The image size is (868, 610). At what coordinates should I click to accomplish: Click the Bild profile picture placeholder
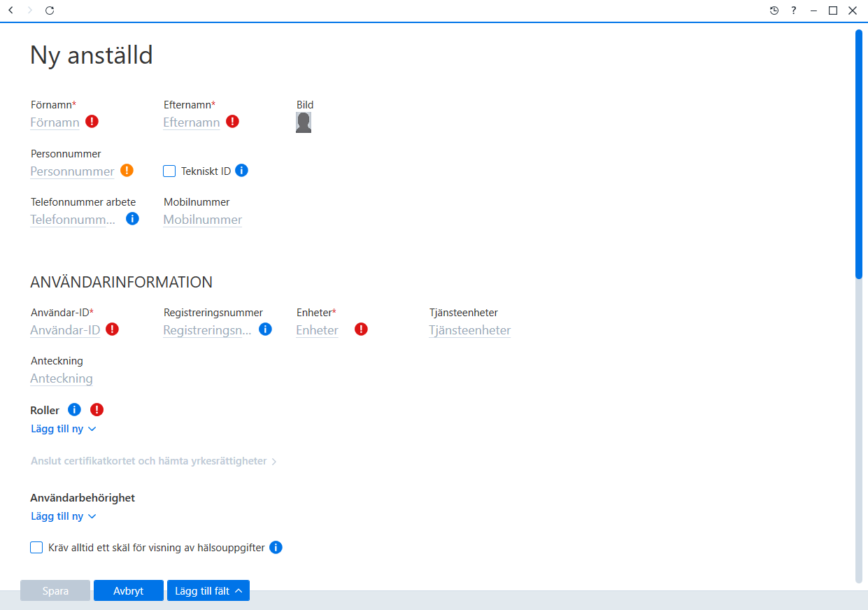(304, 122)
